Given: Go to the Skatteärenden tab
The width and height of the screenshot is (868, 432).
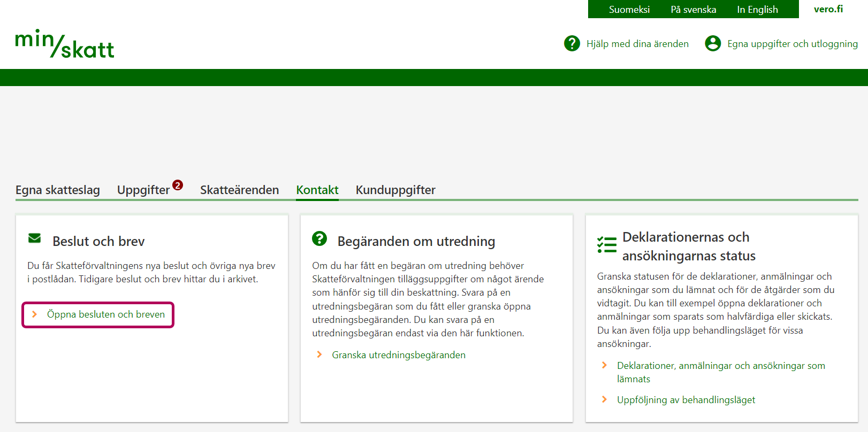Looking at the screenshot, I should 239,190.
